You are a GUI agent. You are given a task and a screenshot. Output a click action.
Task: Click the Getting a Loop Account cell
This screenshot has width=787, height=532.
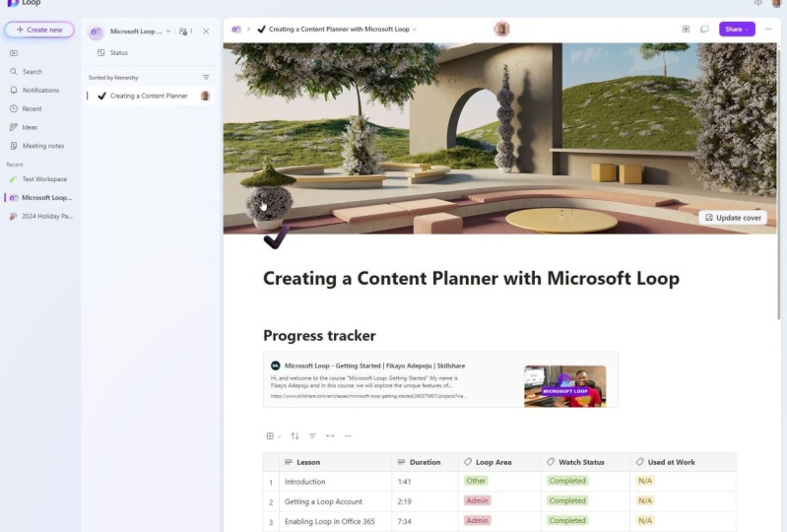(335, 501)
